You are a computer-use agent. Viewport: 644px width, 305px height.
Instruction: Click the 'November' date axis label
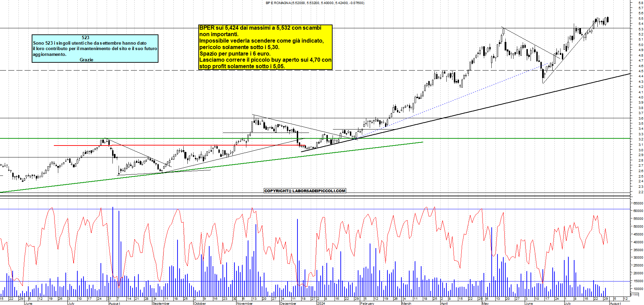[x=245, y=303]
